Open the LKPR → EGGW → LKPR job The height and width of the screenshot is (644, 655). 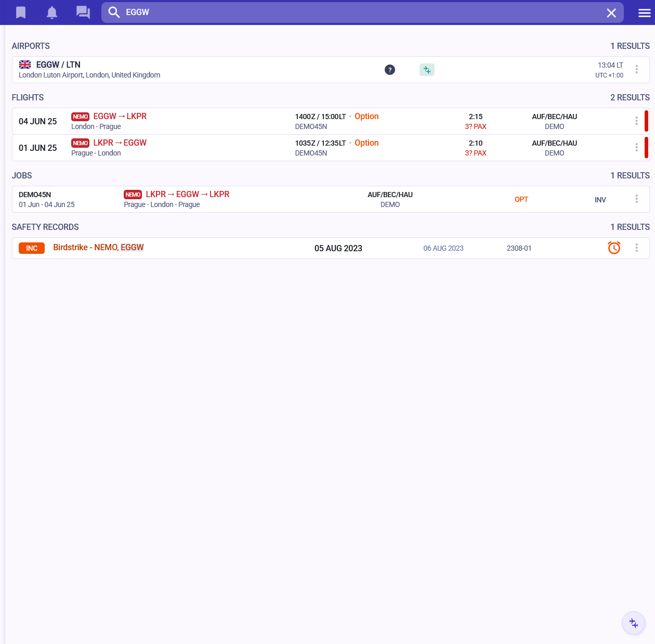[187, 195]
